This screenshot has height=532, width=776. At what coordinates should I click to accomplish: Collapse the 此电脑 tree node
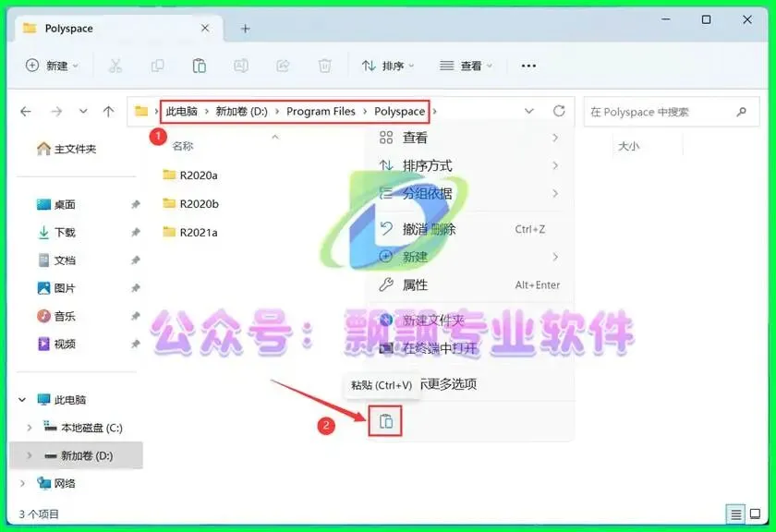click(22, 399)
